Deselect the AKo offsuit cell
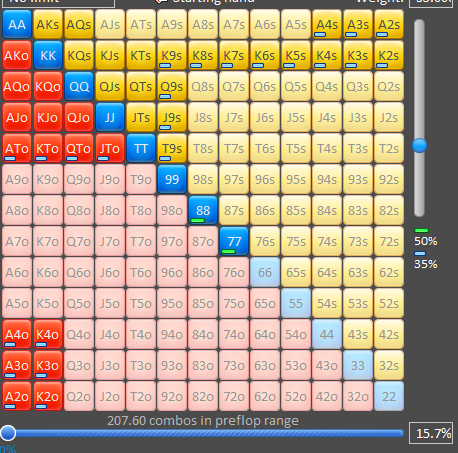 tap(17, 55)
